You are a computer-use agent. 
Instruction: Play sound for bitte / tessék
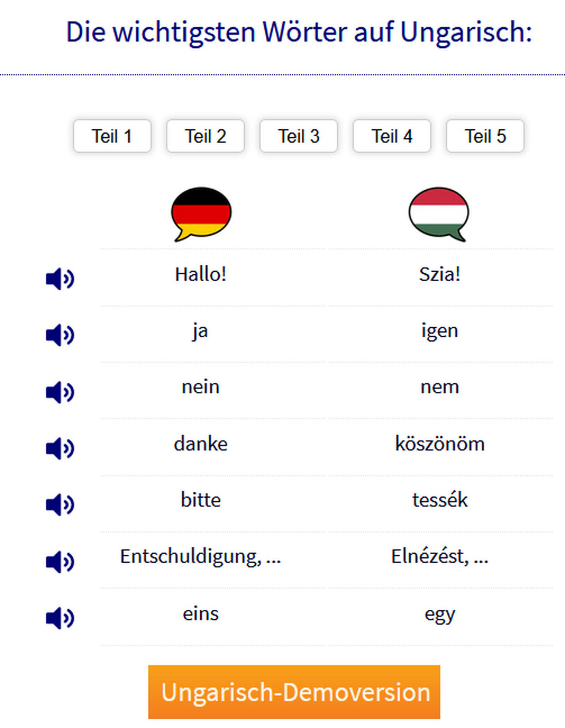60,505
